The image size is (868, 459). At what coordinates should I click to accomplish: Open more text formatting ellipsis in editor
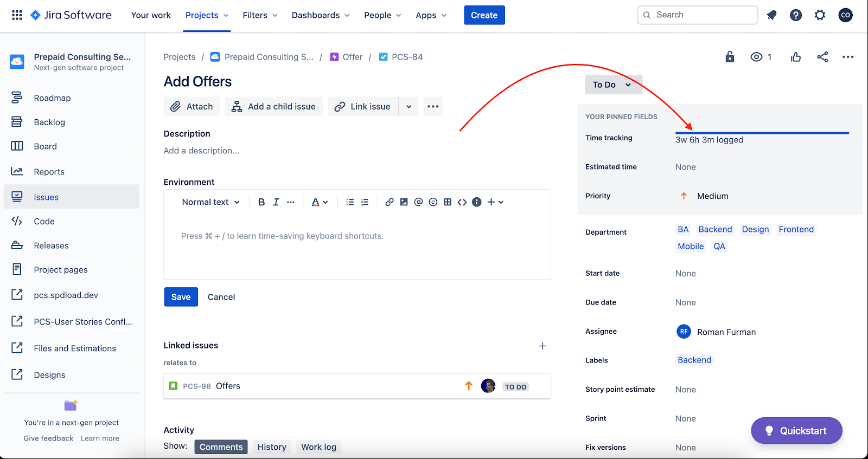tap(291, 202)
